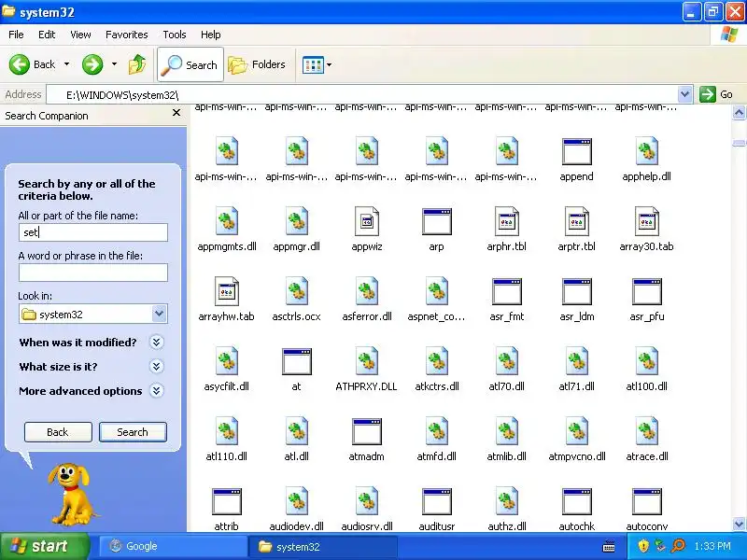Select the atmfd.dll file
The image size is (747, 560).
point(436,440)
